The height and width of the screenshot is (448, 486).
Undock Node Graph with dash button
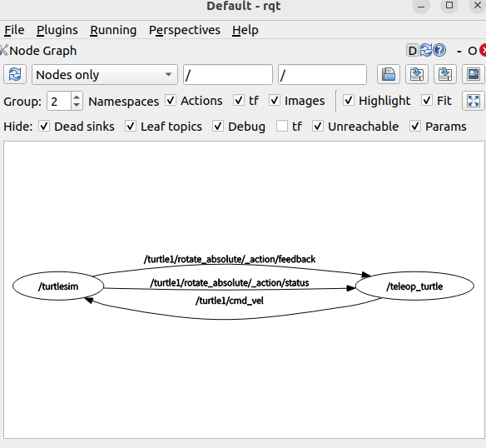pos(459,51)
